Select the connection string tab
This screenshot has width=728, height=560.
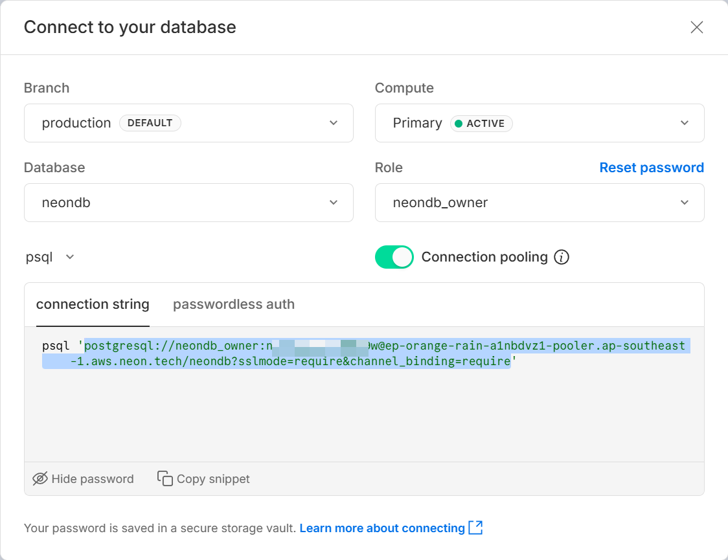click(x=93, y=304)
